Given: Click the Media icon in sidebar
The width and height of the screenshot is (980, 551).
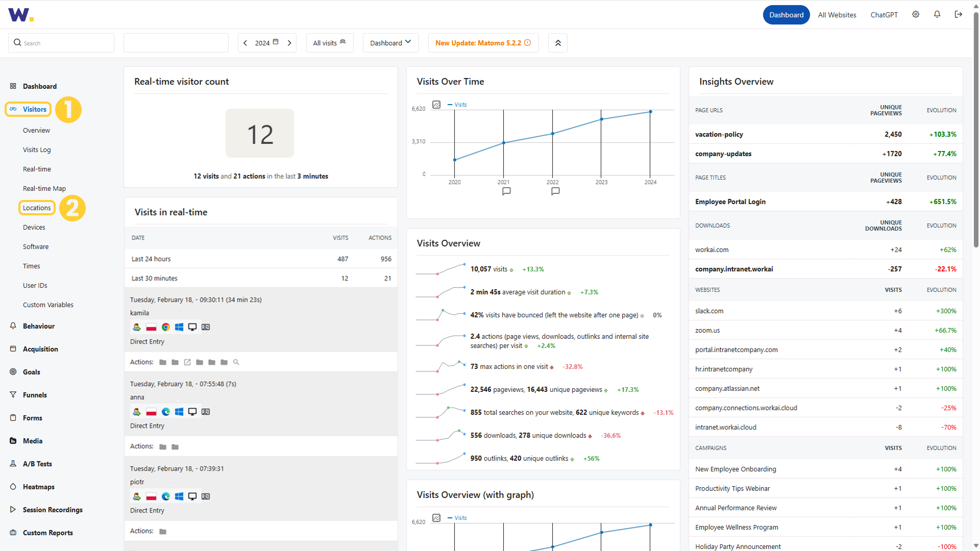Looking at the screenshot, I should (x=13, y=441).
